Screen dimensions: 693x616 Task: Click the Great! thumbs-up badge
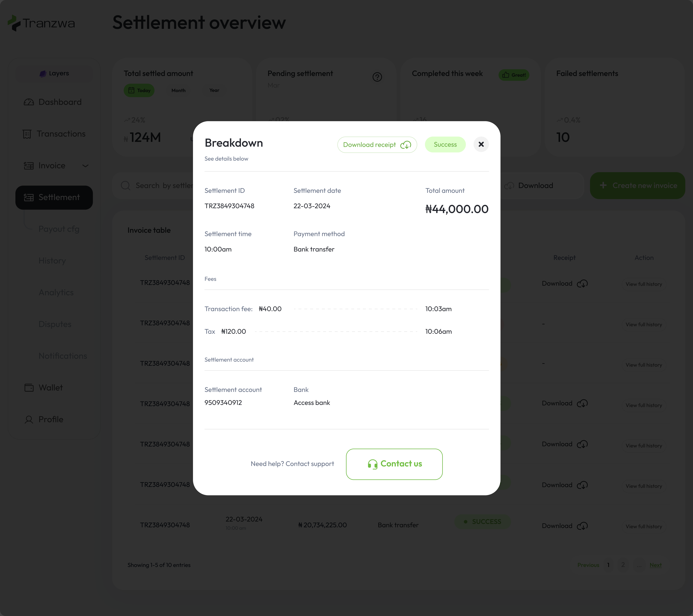[514, 75]
